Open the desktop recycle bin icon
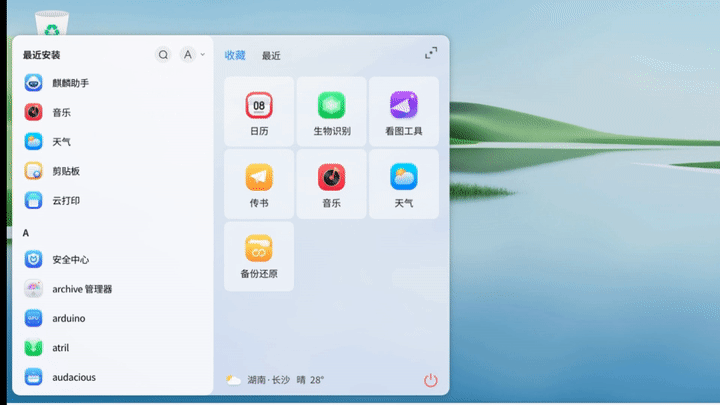Image resolution: width=720 pixels, height=405 pixels. pyautogui.click(x=52, y=20)
